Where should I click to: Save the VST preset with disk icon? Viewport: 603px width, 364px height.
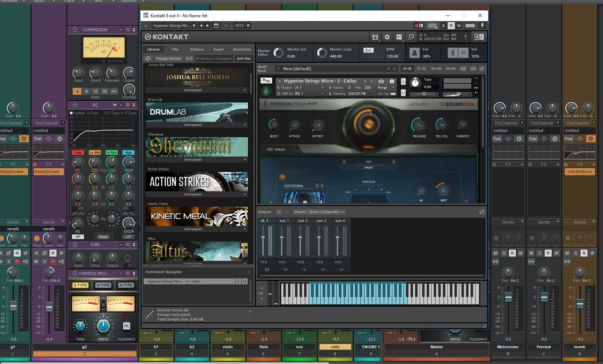click(x=216, y=25)
